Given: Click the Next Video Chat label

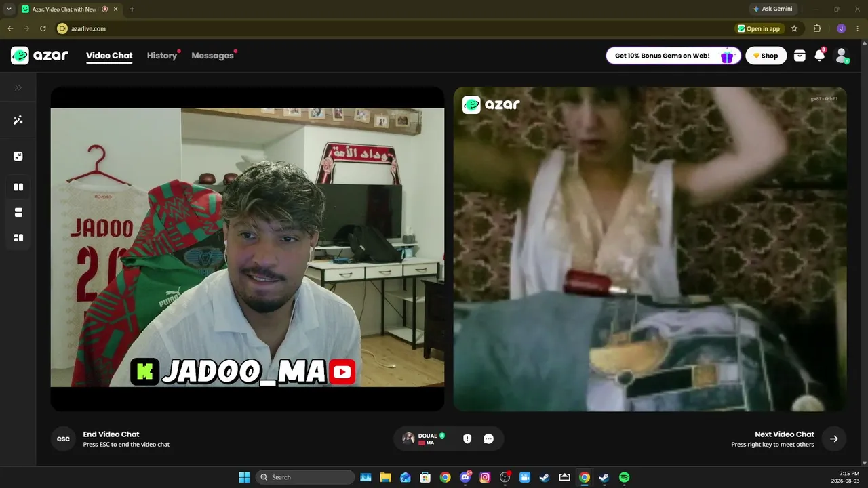Looking at the screenshot, I should pos(785,434).
